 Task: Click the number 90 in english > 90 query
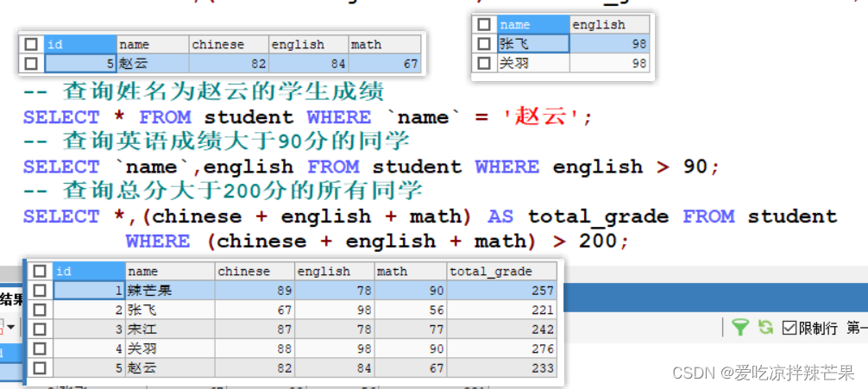click(x=695, y=166)
